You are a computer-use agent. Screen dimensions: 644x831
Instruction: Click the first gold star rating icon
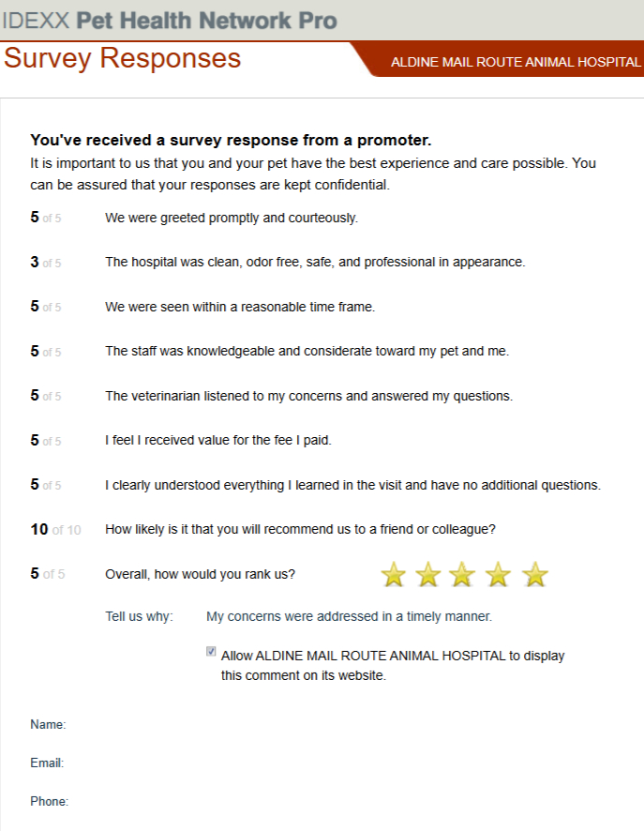[393, 574]
